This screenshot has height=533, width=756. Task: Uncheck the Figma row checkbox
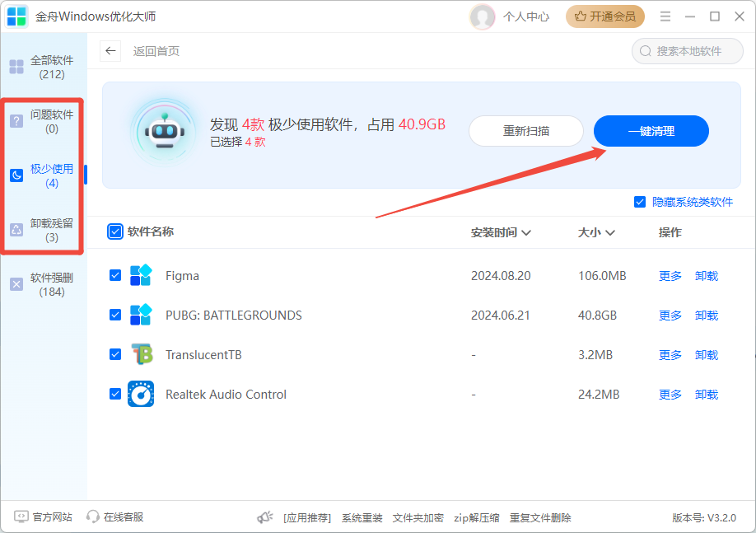point(115,275)
